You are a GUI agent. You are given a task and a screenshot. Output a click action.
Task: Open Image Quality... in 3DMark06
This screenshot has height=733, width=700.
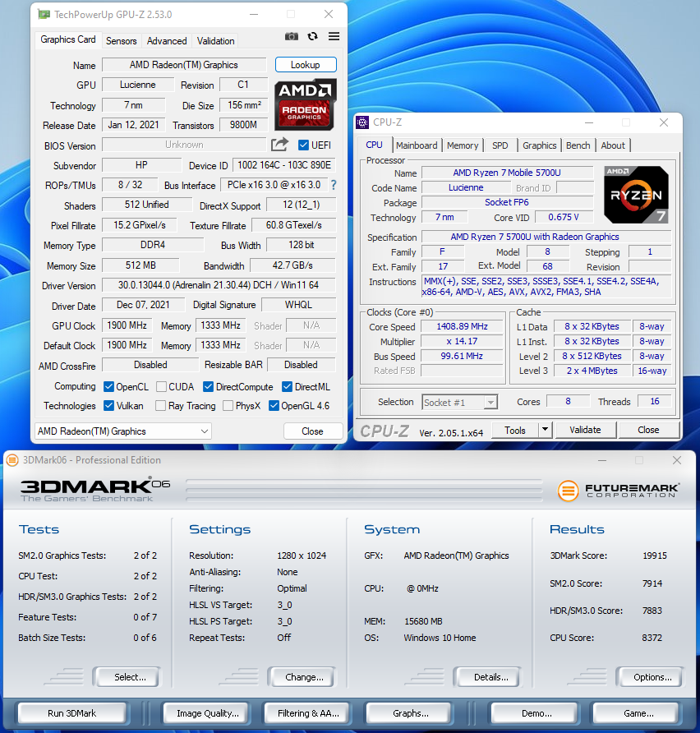(206, 713)
